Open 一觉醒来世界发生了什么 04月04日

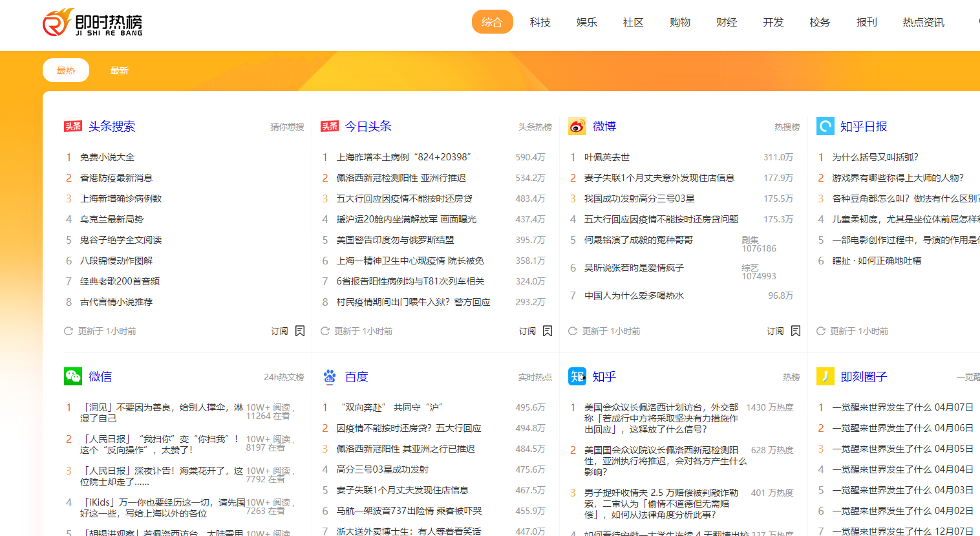point(902,469)
